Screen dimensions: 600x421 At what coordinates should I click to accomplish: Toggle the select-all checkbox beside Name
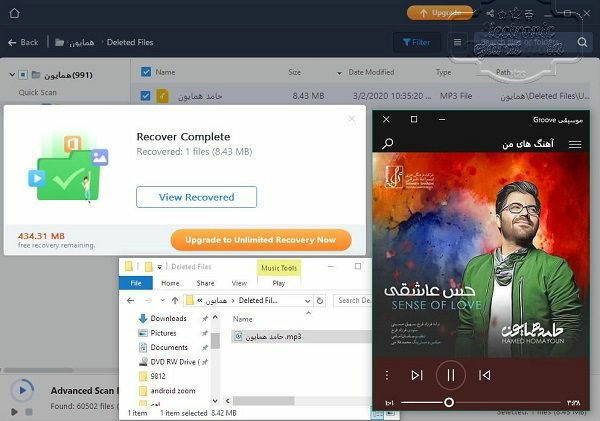pyautogui.click(x=146, y=72)
